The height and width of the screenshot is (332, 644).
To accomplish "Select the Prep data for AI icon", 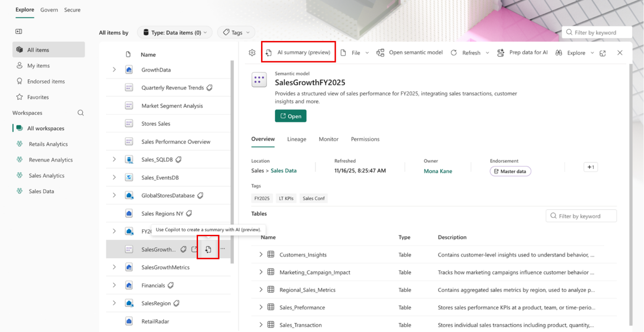I will 500,52.
